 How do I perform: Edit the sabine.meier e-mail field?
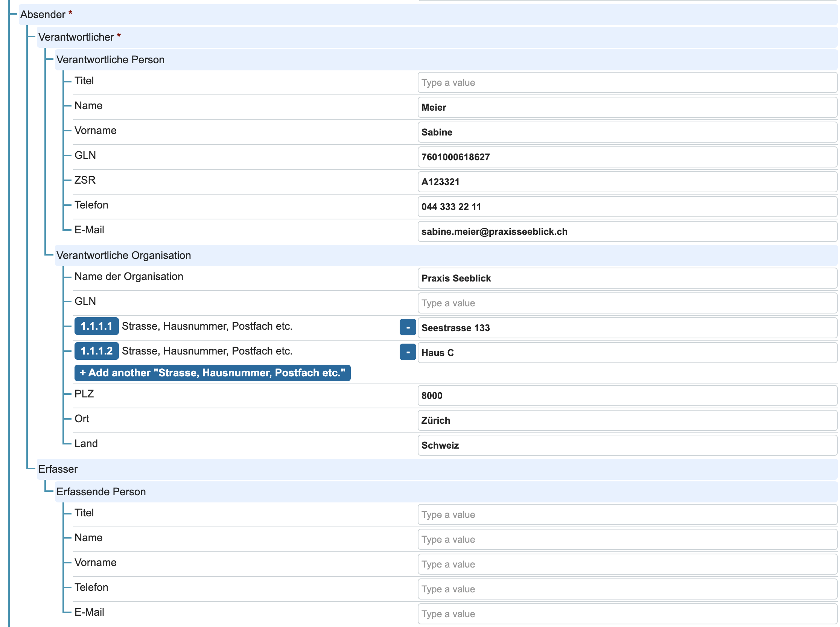(x=627, y=231)
